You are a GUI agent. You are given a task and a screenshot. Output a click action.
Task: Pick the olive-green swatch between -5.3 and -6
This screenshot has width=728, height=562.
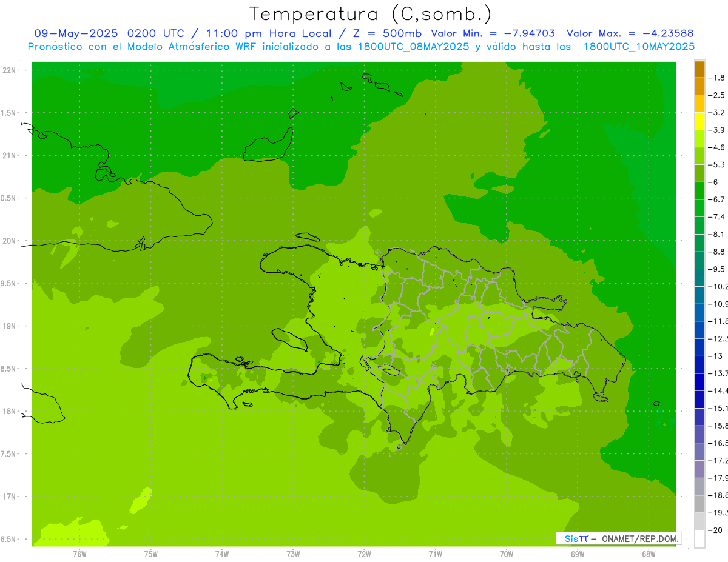[699, 173]
